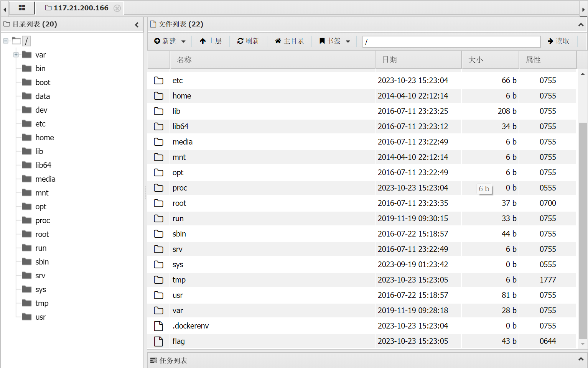Click folder icon of tmp file row
This screenshot has height=368, width=588.
(x=158, y=280)
